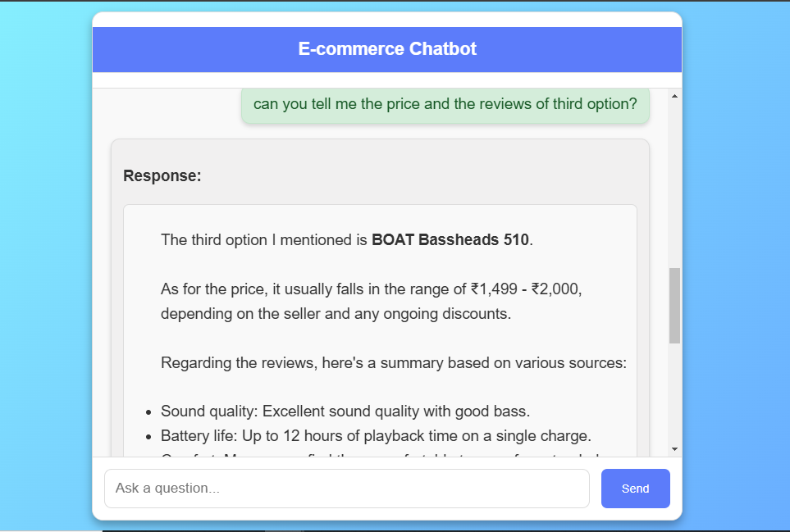Click scrollbar track above the thumb

(674, 180)
